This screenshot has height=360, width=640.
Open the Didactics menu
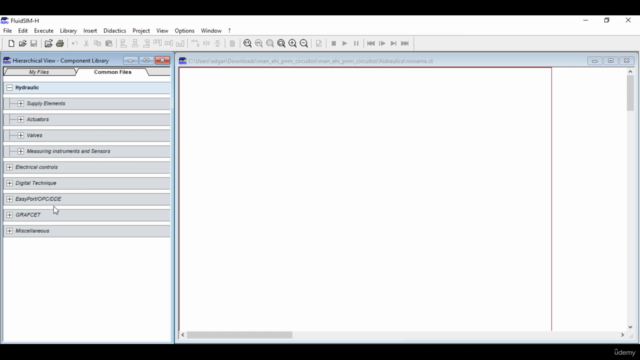[115, 31]
